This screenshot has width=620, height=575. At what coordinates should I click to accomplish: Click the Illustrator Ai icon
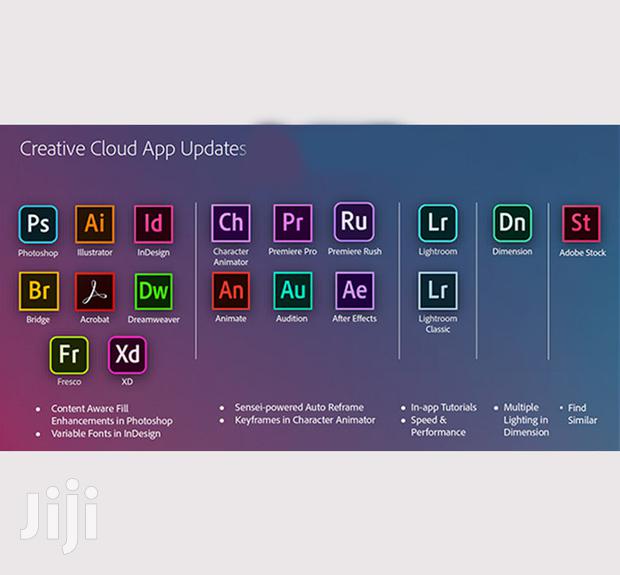tap(95, 224)
